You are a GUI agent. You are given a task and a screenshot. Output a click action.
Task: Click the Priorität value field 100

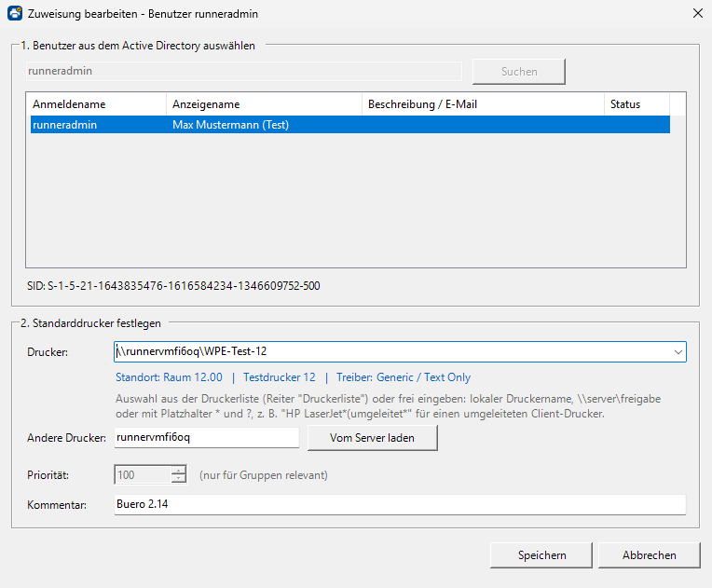click(x=143, y=475)
